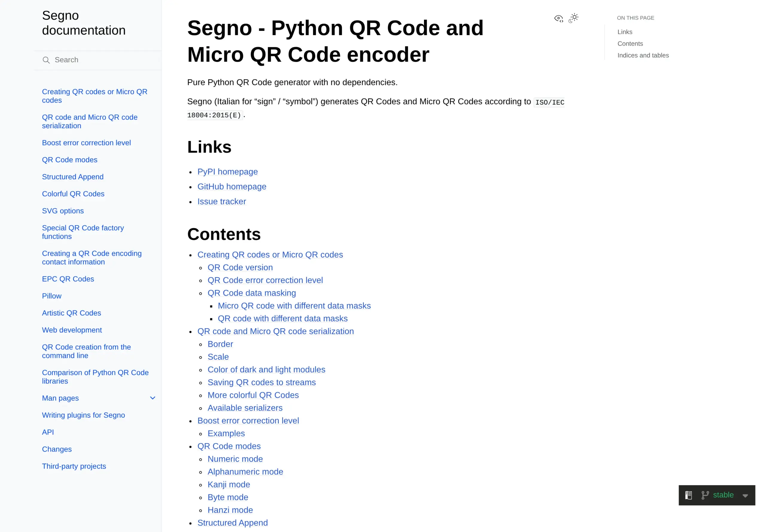Open contents link Boost error correction level

(248, 420)
